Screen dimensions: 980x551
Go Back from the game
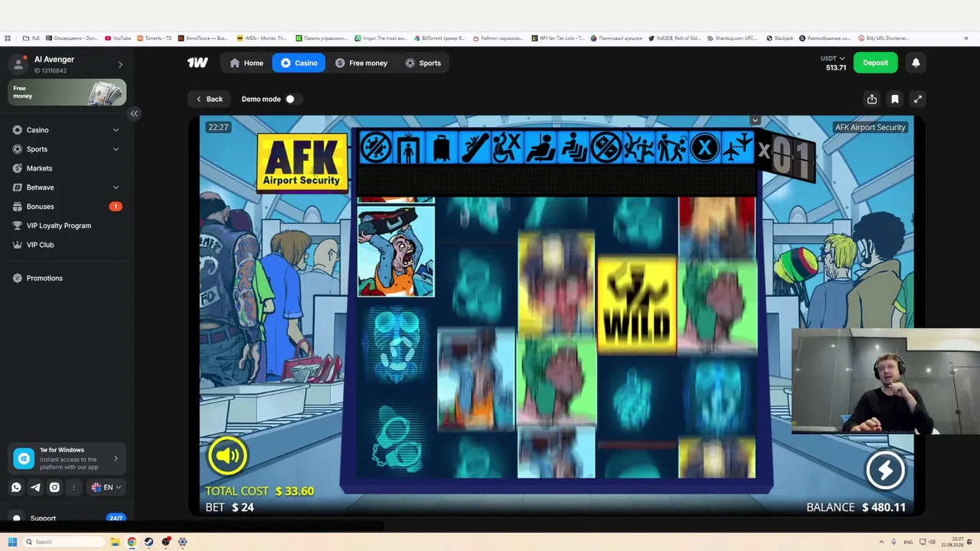(x=209, y=99)
